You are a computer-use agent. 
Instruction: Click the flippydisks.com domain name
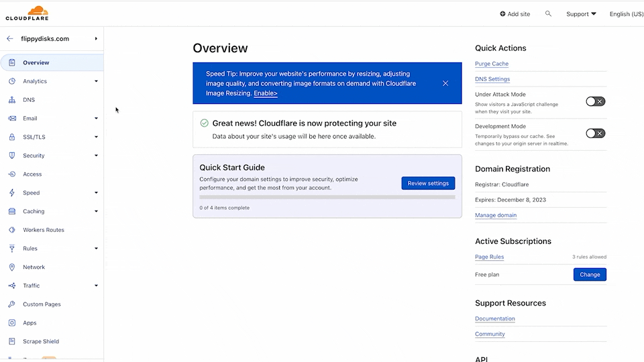[45, 39]
